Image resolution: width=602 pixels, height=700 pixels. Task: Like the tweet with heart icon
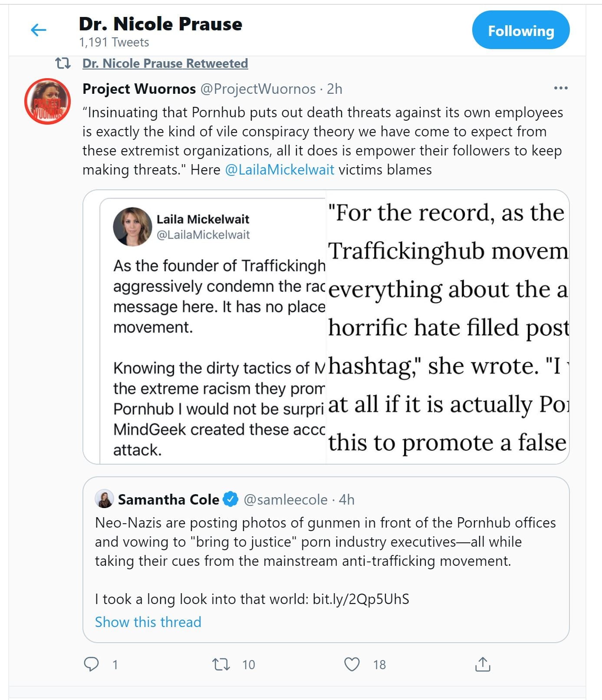click(x=352, y=664)
